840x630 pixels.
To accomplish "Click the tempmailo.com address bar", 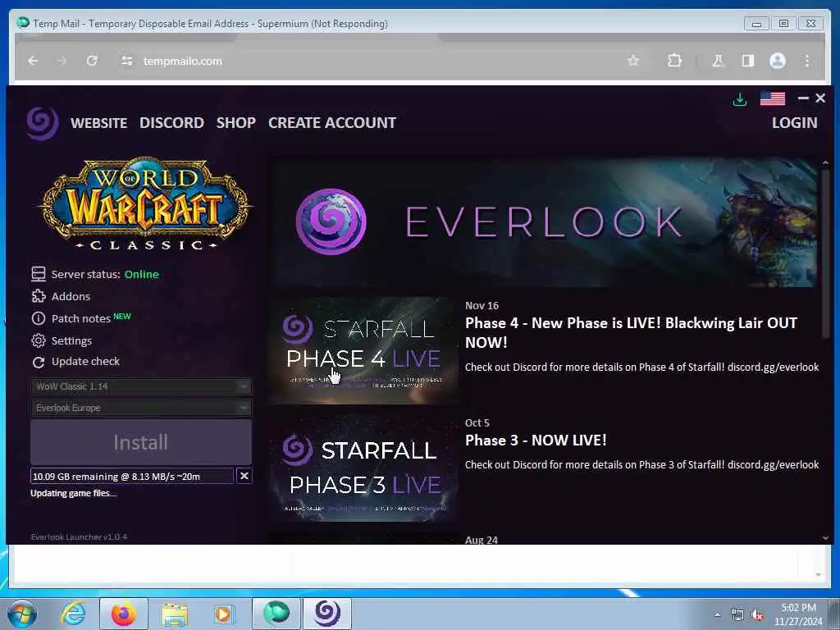I will point(375,61).
